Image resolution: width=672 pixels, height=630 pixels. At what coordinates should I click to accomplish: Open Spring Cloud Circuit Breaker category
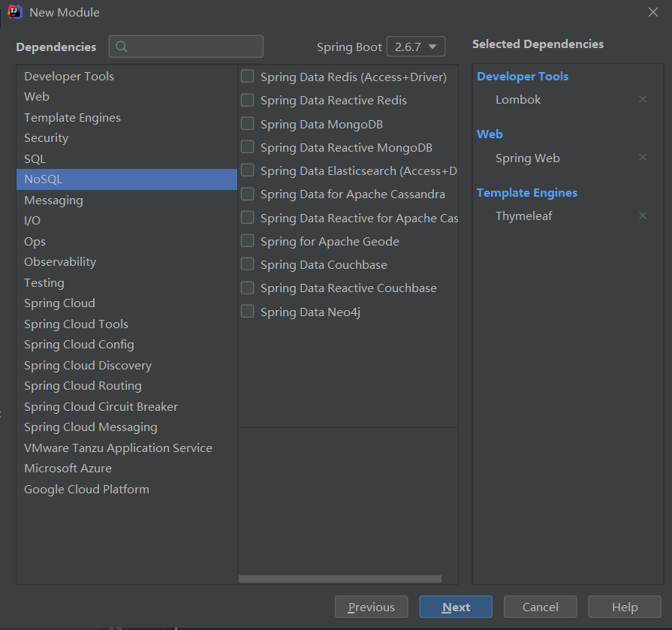[126, 406]
